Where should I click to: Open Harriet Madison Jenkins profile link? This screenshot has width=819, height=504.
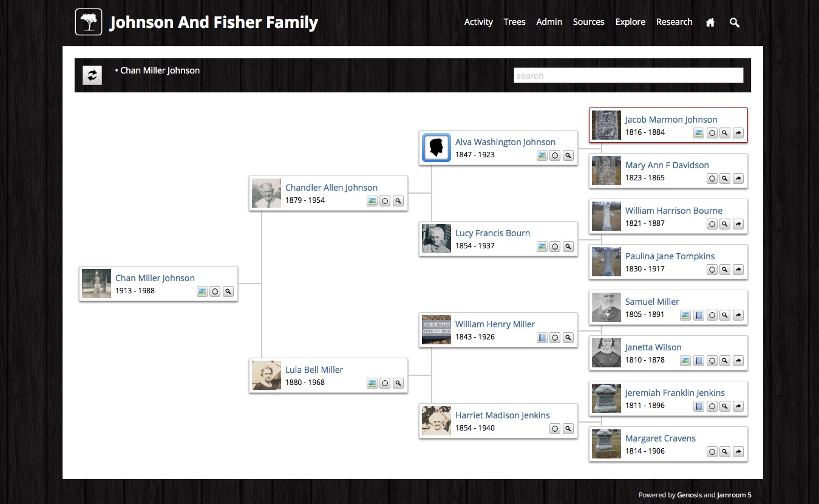coord(503,415)
